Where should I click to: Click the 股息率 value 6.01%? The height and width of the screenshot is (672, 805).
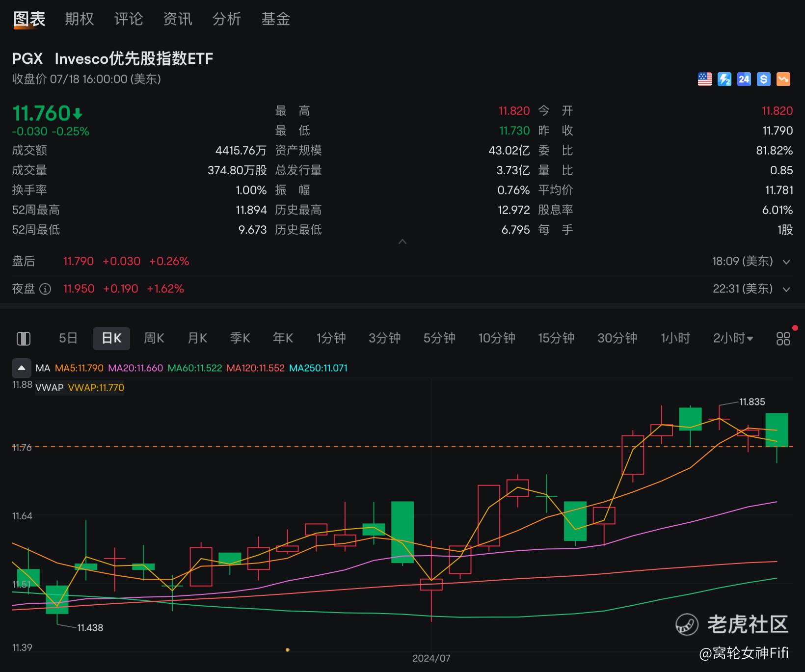coord(778,210)
